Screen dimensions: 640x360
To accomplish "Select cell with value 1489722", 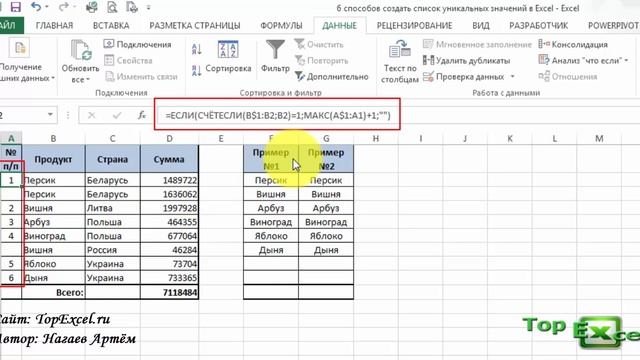I will click(169, 180).
